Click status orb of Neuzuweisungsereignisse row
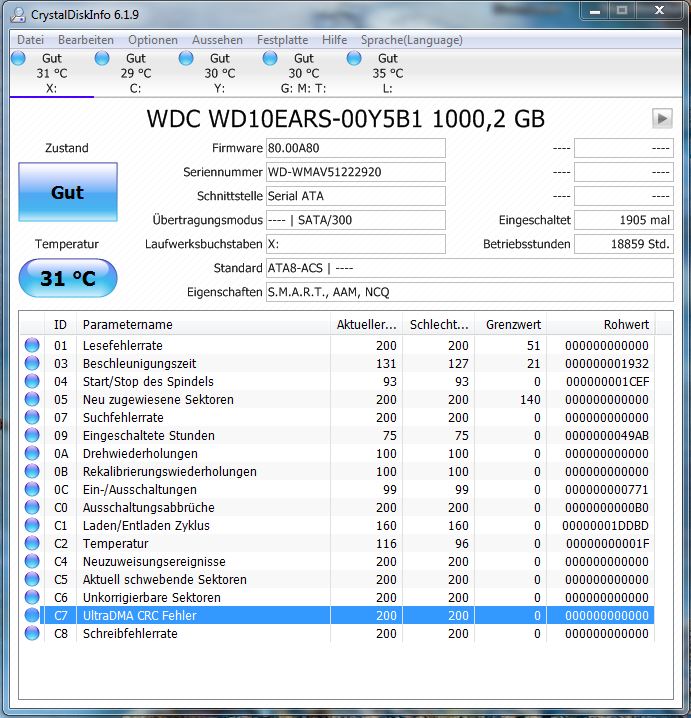 tap(32, 561)
